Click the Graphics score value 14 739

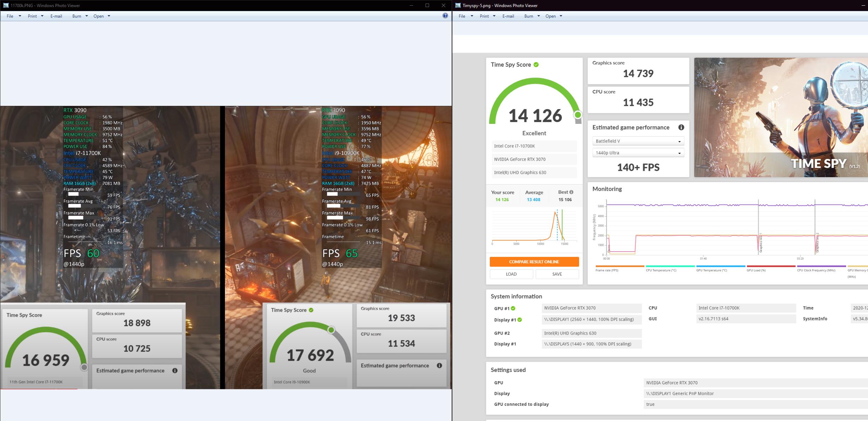(638, 73)
